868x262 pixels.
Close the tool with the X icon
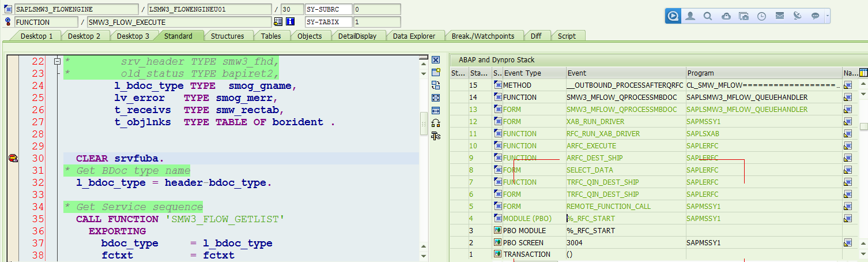(436, 60)
